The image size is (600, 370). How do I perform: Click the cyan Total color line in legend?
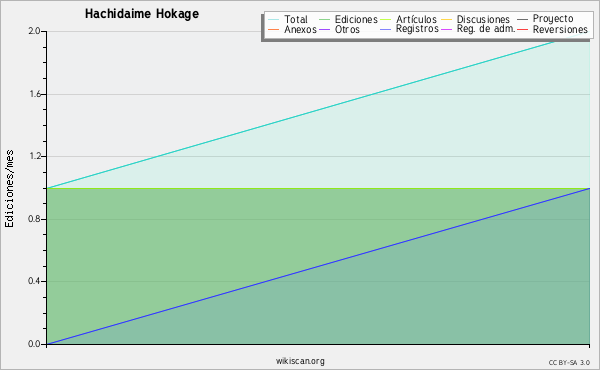coord(274,20)
